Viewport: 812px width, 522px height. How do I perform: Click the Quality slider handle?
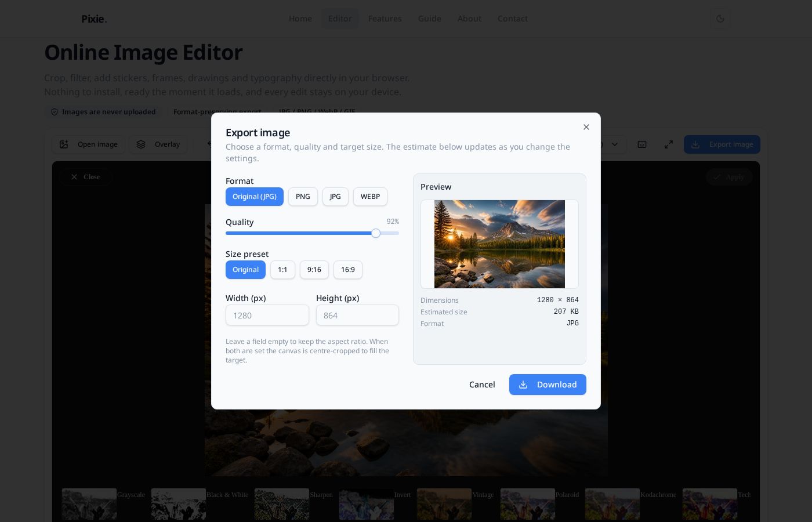376,233
